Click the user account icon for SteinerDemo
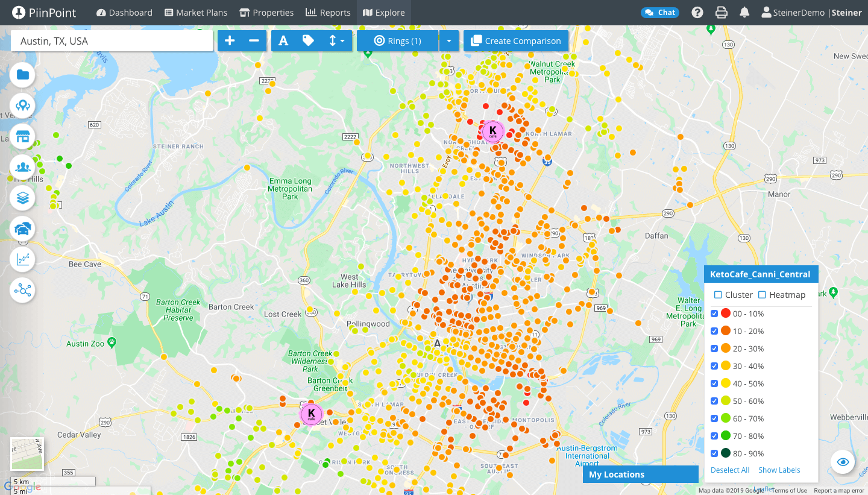This screenshot has width=868, height=495. pos(766,13)
